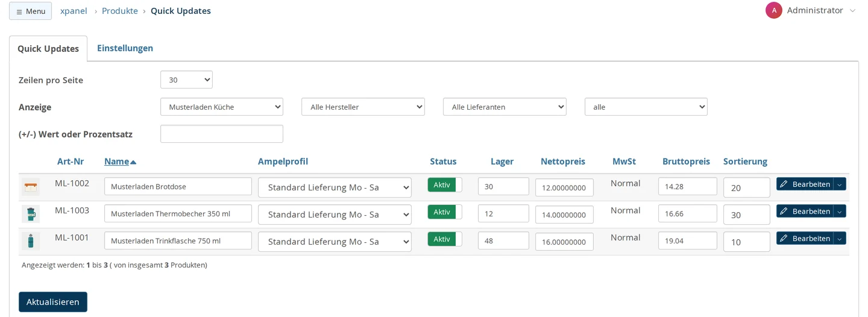Screen dimensions: 868x317
Task: Sort by the Lager column header
Action: pyautogui.click(x=502, y=162)
